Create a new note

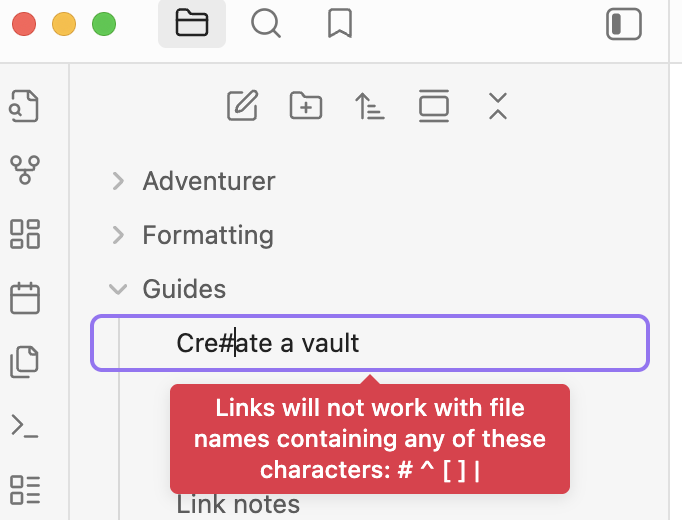[x=242, y=105]
